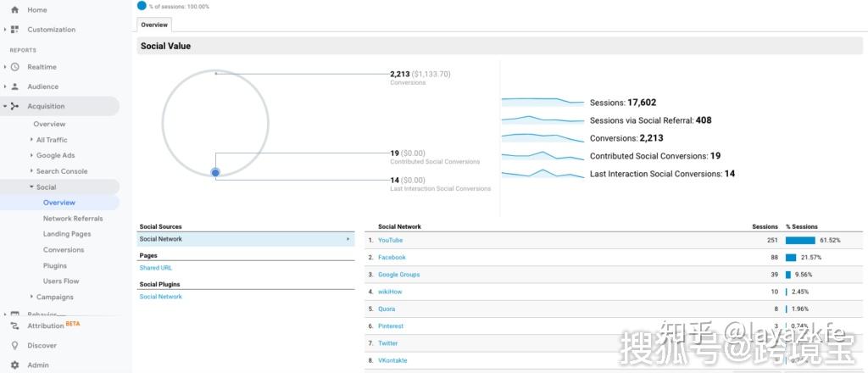
Task: Open the Discover section
Action: [42, 345]
